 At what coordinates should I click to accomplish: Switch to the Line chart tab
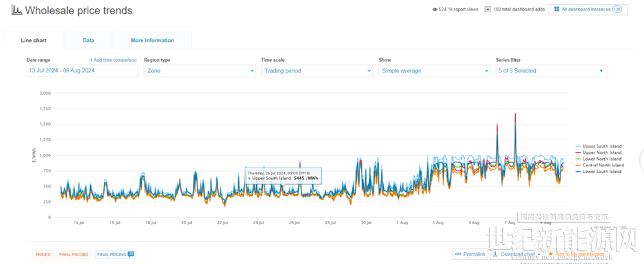coord(34,40)
